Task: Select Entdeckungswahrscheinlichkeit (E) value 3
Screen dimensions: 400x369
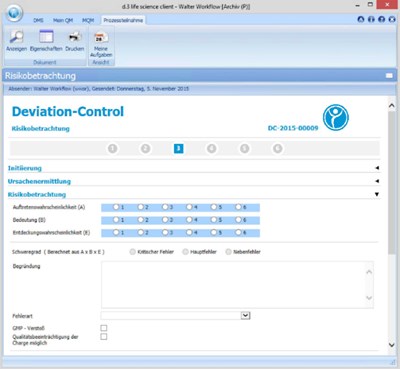Action: coord(165,232)
